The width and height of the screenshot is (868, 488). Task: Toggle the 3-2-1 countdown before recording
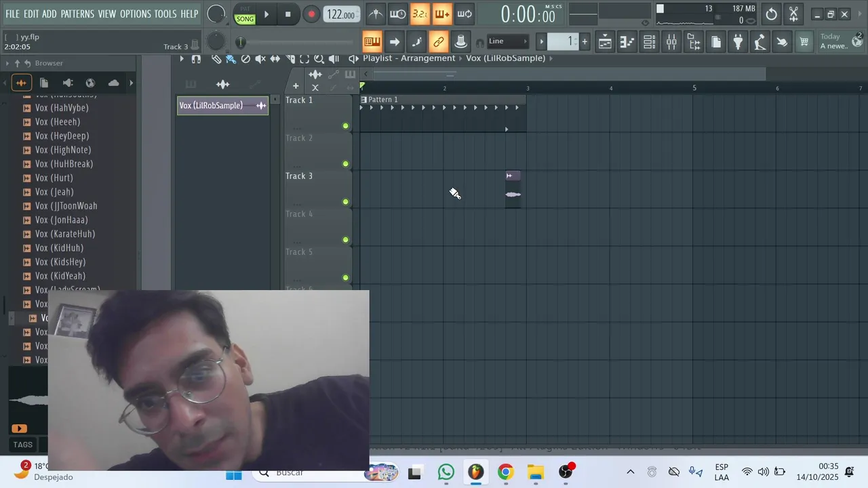click(x=420, y=14)
